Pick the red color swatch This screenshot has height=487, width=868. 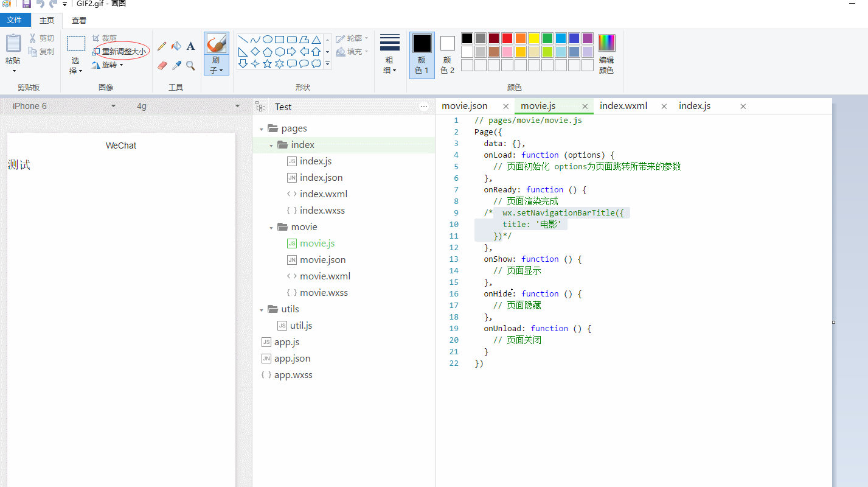[x=507, y=38]
